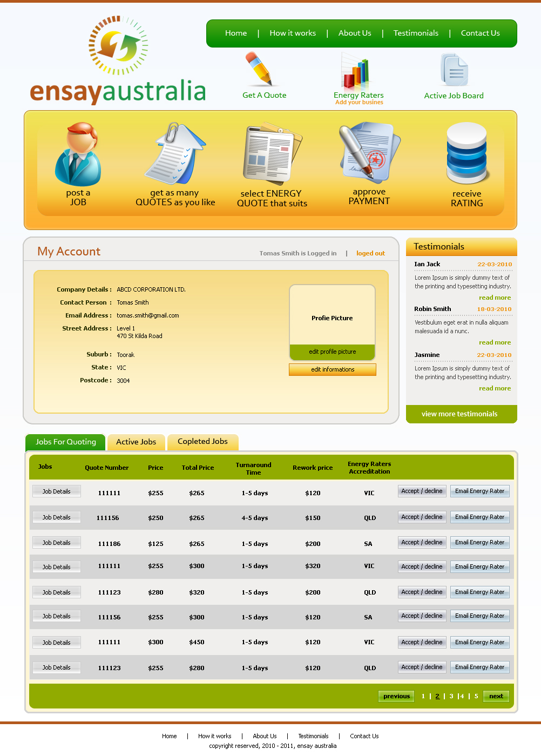Switch to the Active Jobs tab

click(136, 442)
